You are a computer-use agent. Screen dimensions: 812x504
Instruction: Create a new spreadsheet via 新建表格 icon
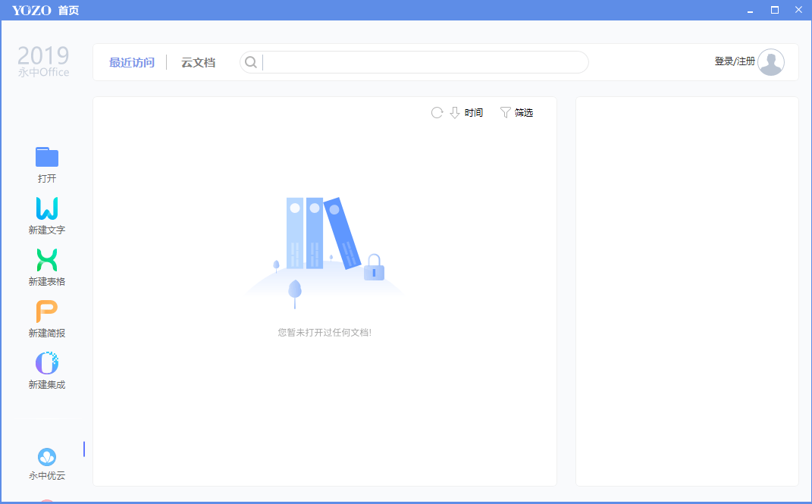pyautogui.click(x=46, y=261)
